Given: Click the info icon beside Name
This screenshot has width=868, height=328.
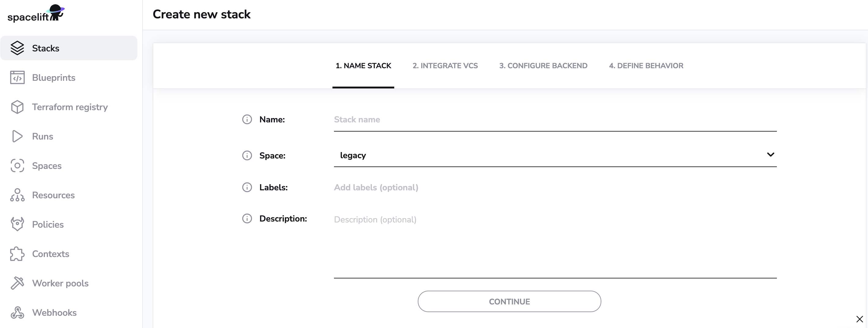Looking at the screenshot, I should point(247,119).
